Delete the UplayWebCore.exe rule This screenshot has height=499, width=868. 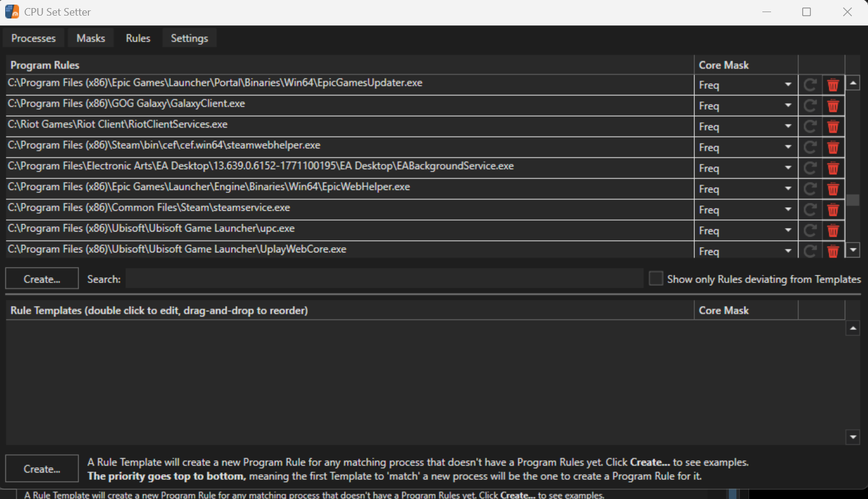[x=833, y=251]
